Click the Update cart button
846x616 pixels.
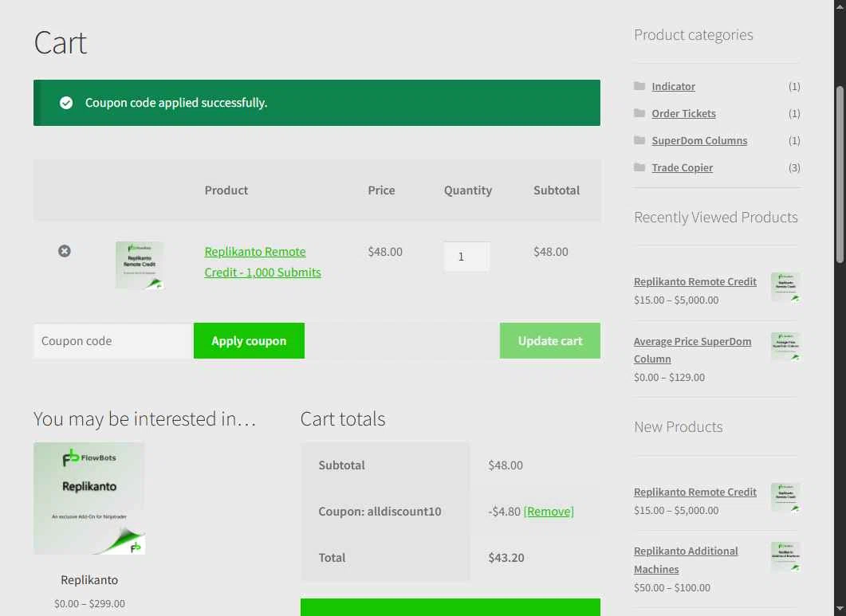[550, 341]
